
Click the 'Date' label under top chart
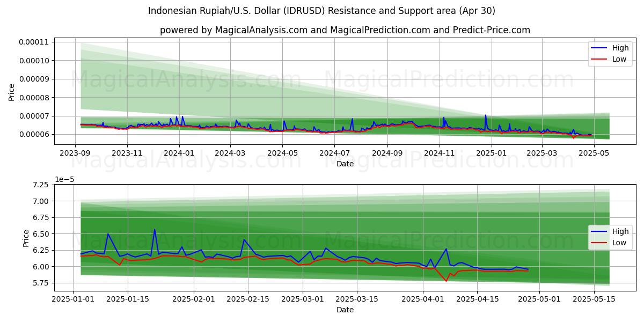[345, 164]
